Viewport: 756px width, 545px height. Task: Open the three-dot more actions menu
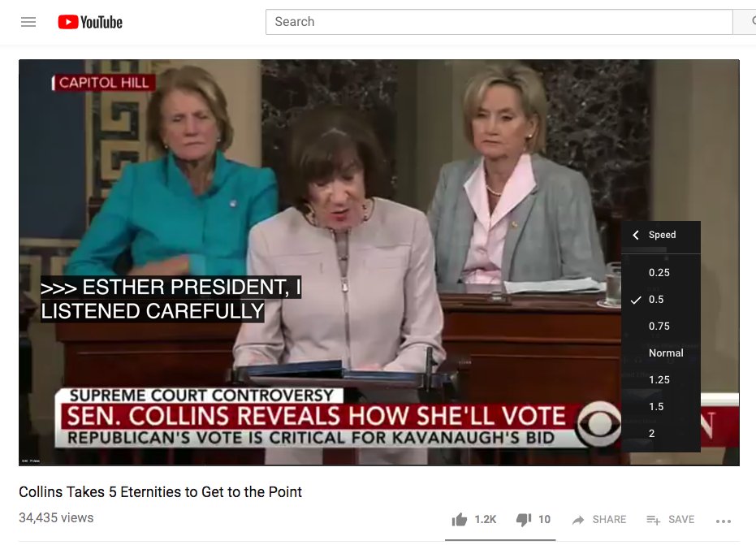click(724, 521)
